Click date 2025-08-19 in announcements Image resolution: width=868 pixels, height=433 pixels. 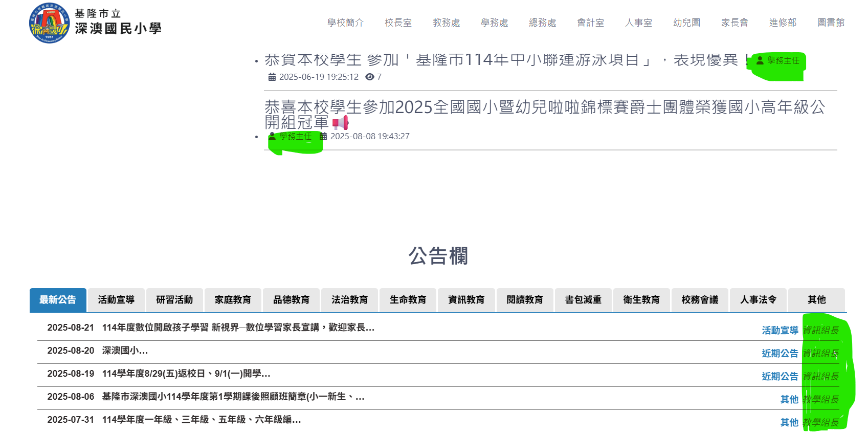point(71,374)
